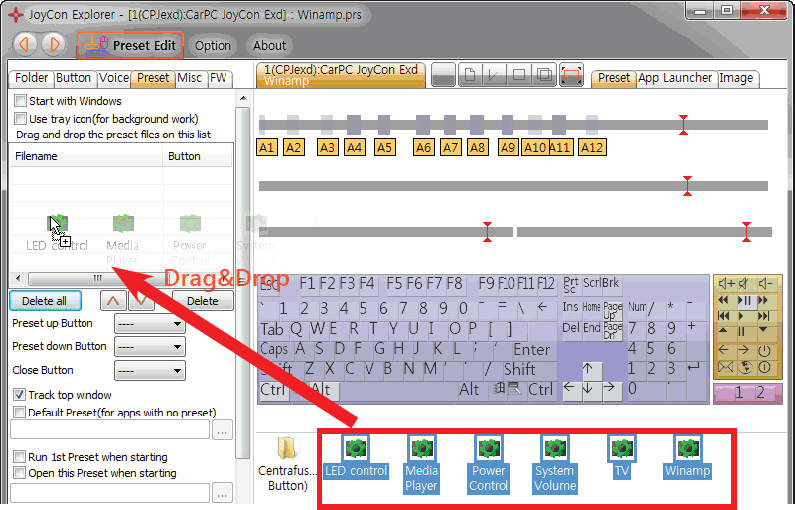Move preset up with caret button

coord(113,301)
